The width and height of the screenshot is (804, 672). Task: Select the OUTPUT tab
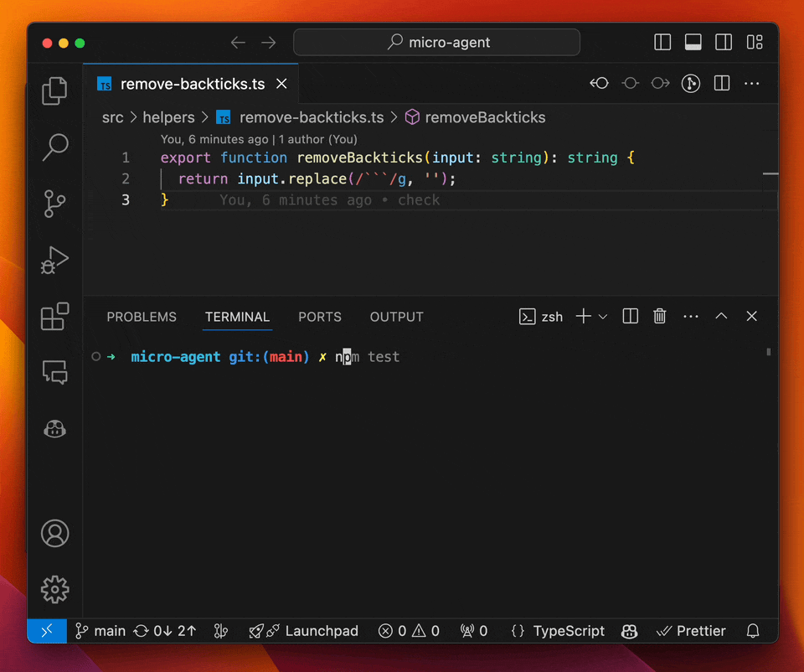[396, 317]
